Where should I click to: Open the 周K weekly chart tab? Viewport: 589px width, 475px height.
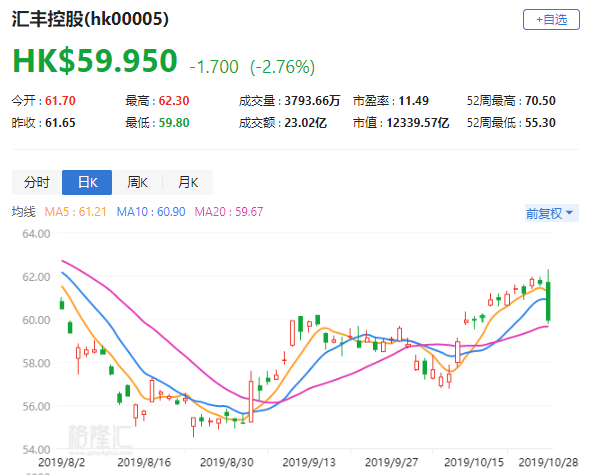pos(137,182)
